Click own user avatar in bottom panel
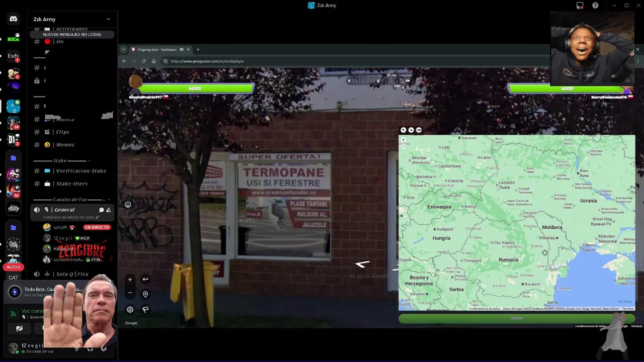The image size is (644, 362). point(14,347)
